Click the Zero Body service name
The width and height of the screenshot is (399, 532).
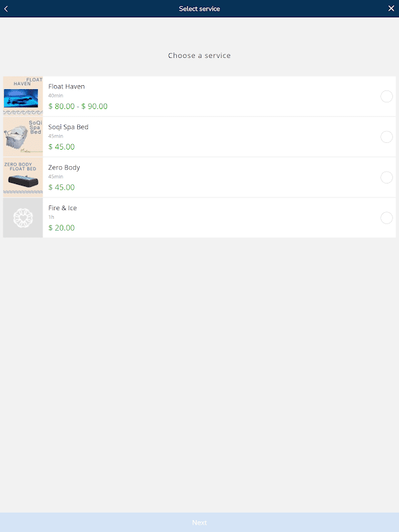coord(64,168)
